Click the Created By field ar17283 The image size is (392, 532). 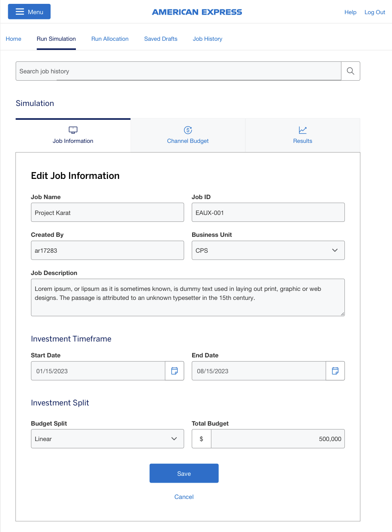click(x=107, y=250)
